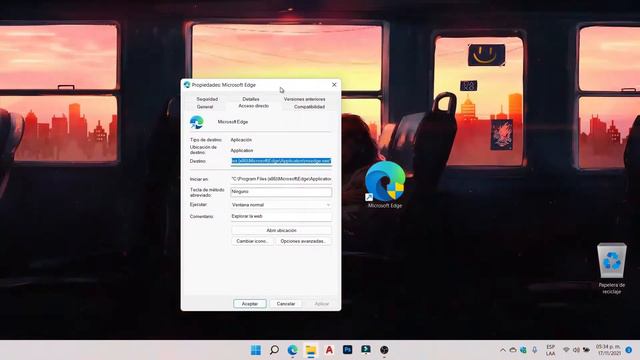Click the OneDrive cloud tray icon

tap(513, 350)
